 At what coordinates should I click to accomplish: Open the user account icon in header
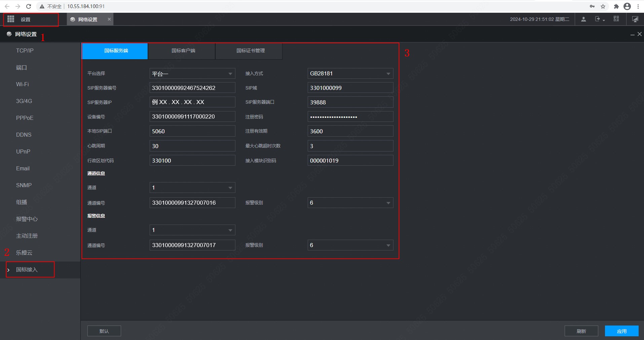pyautogui.click(x=583, y=19)
